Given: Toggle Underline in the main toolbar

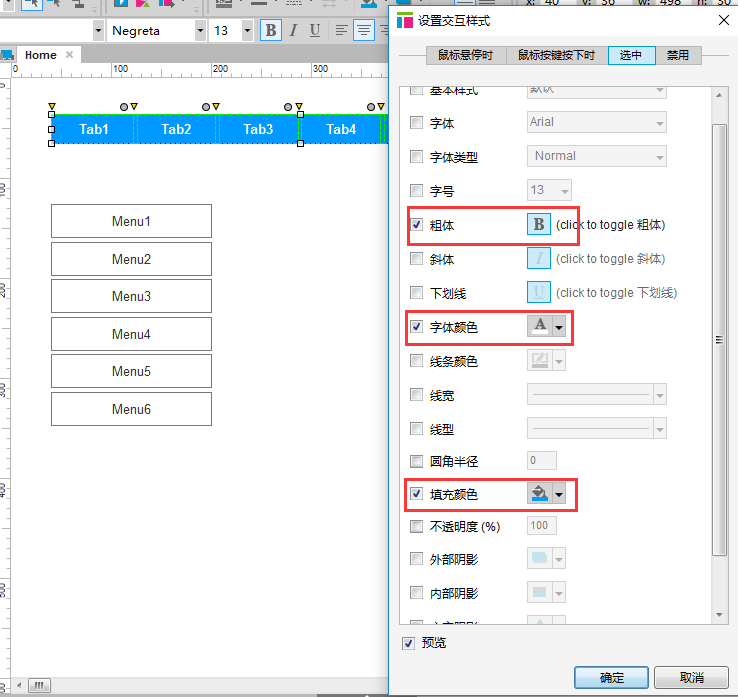Looking at the screenshot, I should pos(315,31).
